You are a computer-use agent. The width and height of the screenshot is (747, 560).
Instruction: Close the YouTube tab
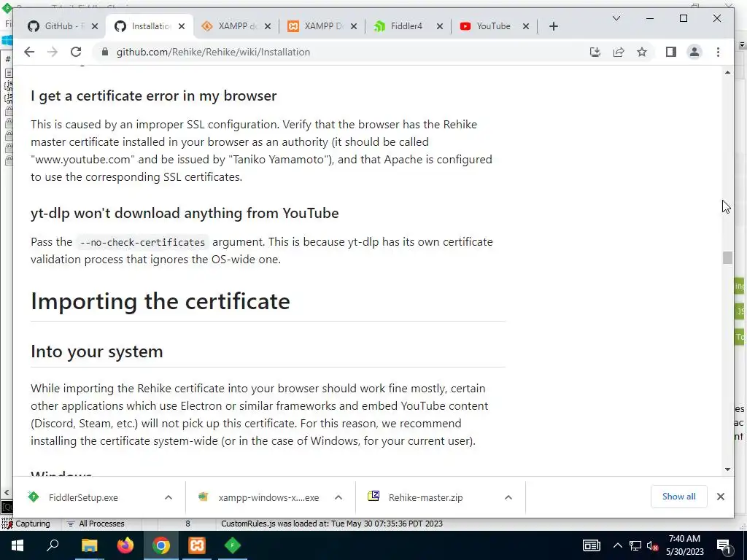tap(526, 27)
